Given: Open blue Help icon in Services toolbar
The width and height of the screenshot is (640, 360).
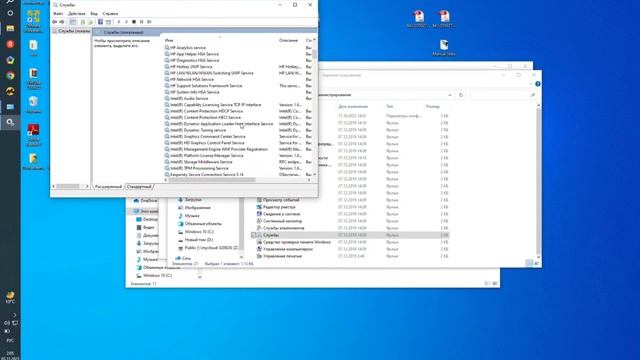Looking at the screenshot, I should (100, 22).
